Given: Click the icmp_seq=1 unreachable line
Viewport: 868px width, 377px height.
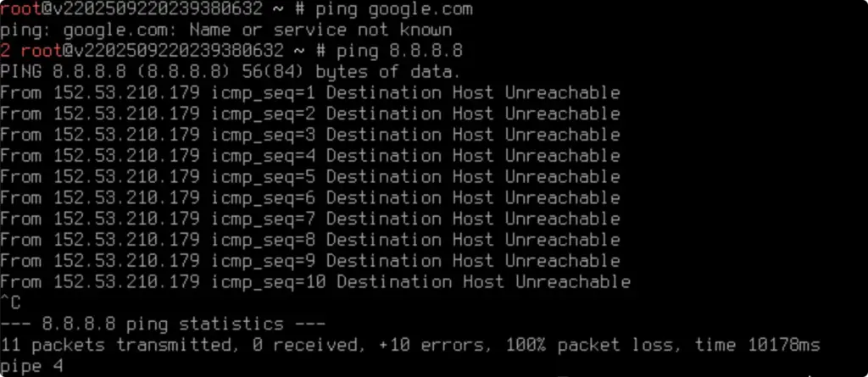Looking at the screenshot, I should pos(310,93).
